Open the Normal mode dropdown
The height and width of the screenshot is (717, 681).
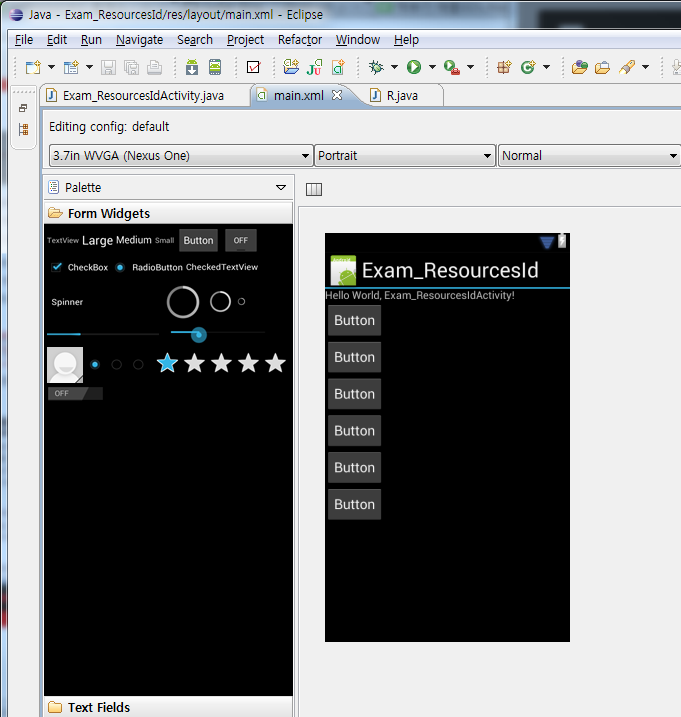coord(589,156)
